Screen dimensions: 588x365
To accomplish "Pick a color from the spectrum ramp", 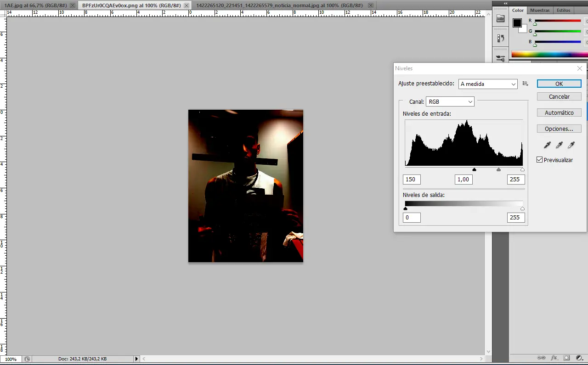I will [x=549, y=54].
